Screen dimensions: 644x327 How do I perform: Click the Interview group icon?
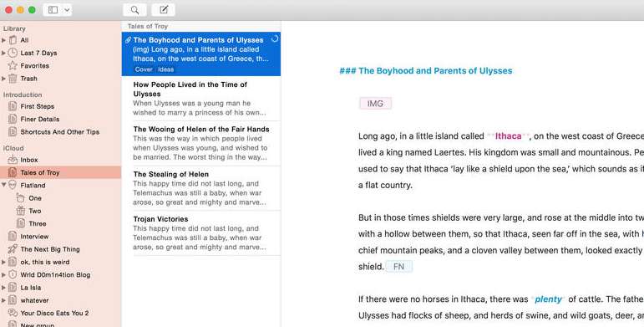(x=13, y=236)
